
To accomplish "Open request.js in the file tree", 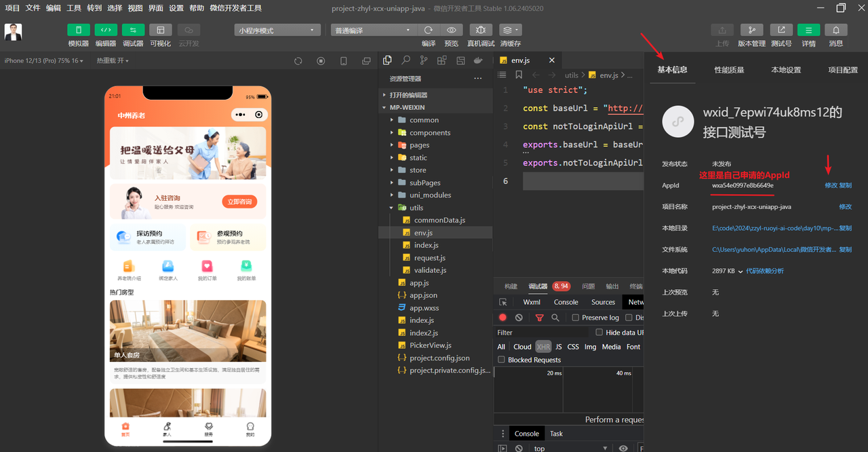I will (x=429, y=258).
